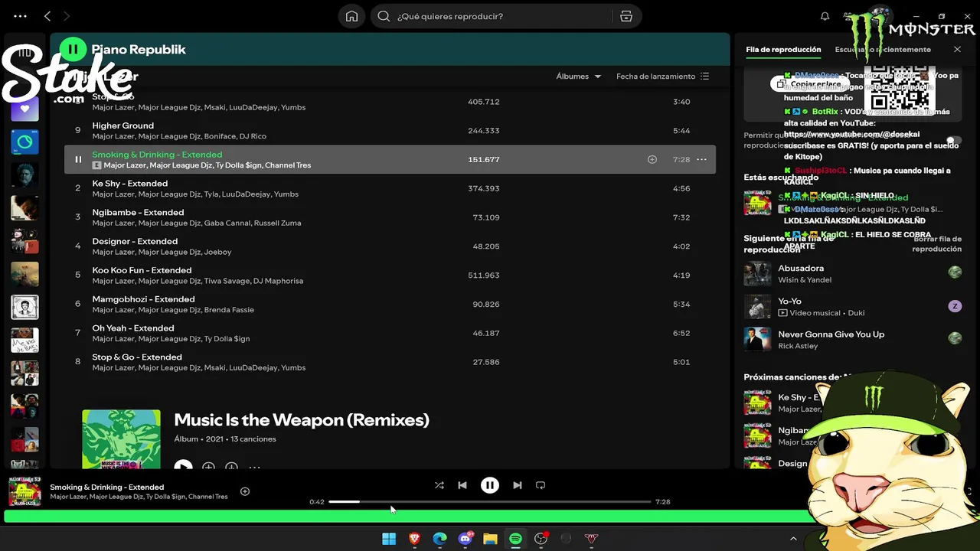Select Yo-Yo by Duki in queue
Viewport: 980px width, 551px height.
(x=853, y=306)
